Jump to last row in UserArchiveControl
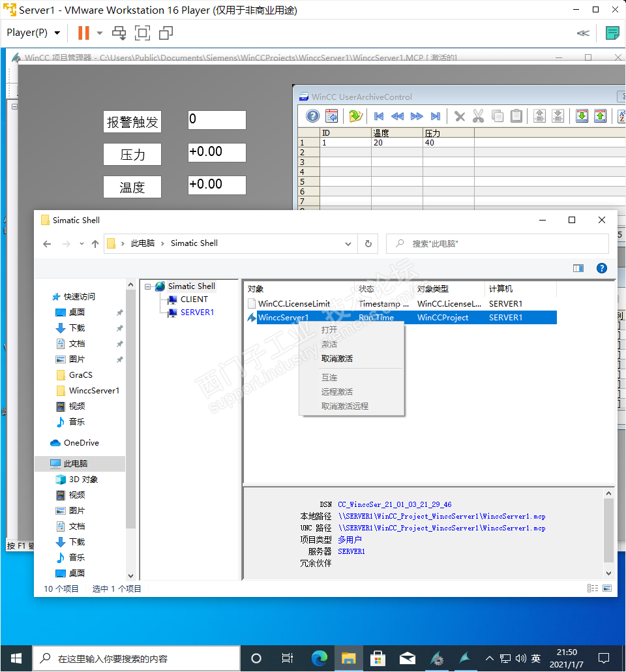The width and height of the screenshot is (626, 672). tap(436, 116)
